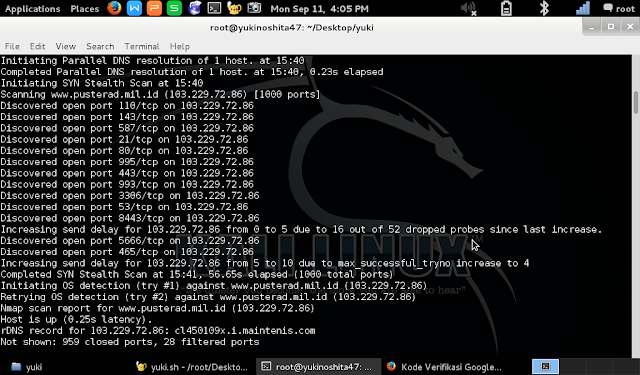Image resolution: width=640 pixels, height=375 pixels.
Task: Open the green S Spreadsheets launcher
Action: pyautogui.click(x=174, y=8)
